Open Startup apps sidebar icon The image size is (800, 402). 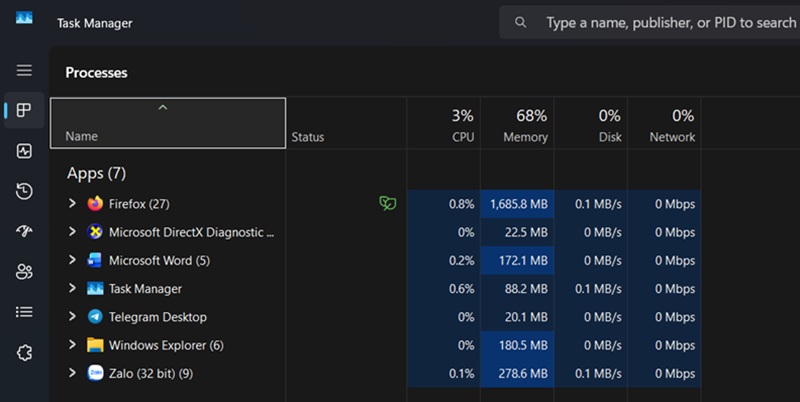click(24, 231)
